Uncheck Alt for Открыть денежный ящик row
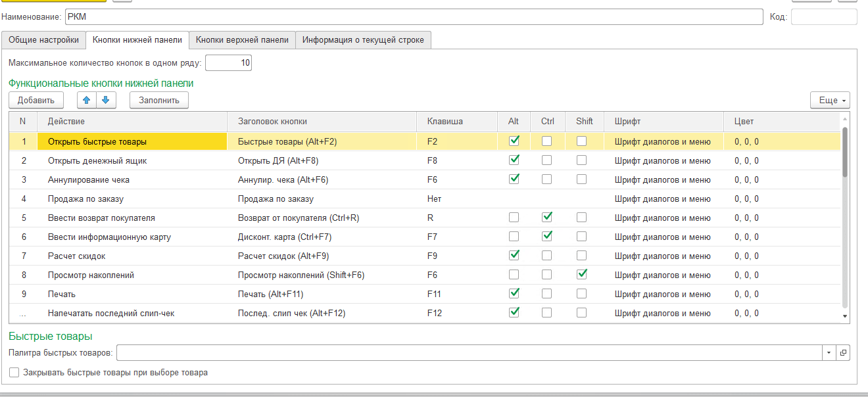The height and width of the screenshot is (399, 868). coord(515,160)
